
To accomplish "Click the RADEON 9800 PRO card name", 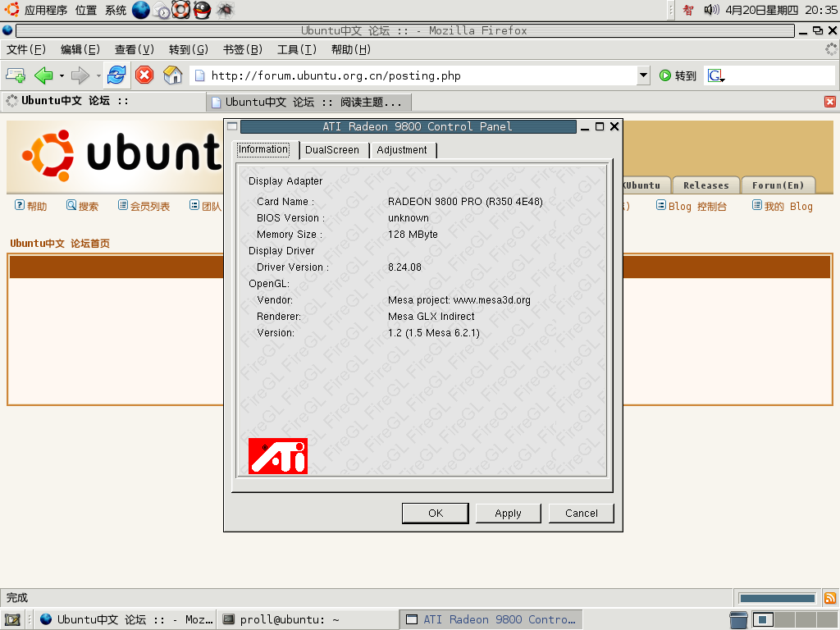I will point(465,202).
